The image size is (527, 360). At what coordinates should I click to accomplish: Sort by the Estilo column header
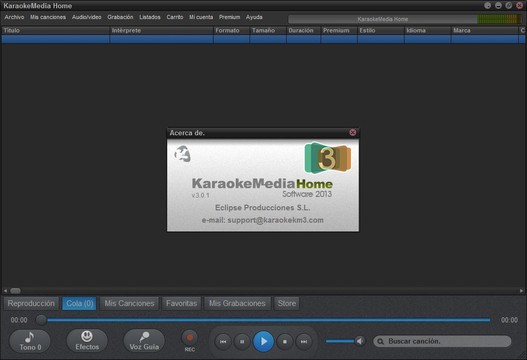[x=381, y=30]
